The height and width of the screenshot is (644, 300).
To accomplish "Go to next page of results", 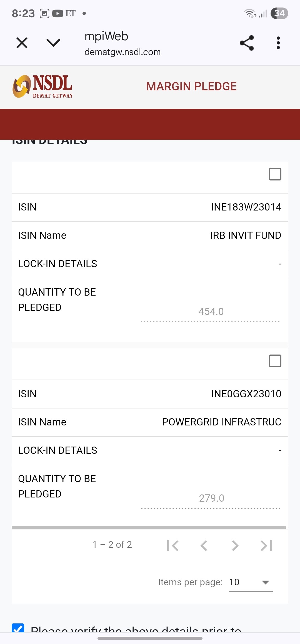I will pyautogui.click(x=235, y=546).
